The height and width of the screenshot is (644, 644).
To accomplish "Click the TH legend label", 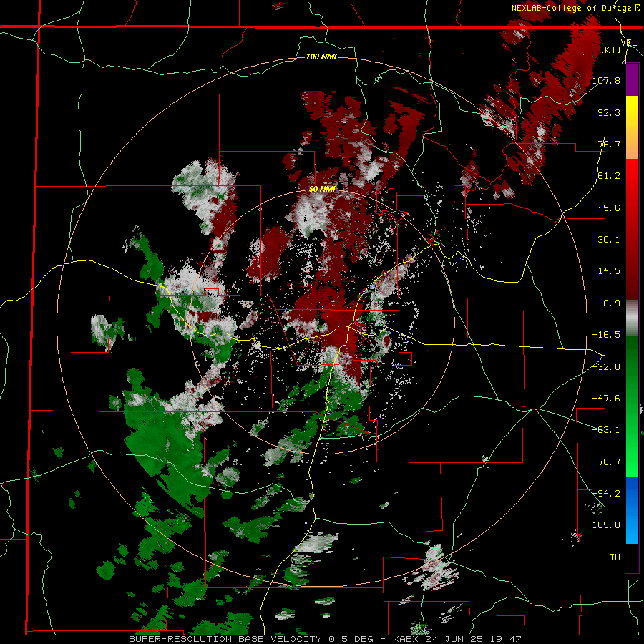I will tap(615, 557).
